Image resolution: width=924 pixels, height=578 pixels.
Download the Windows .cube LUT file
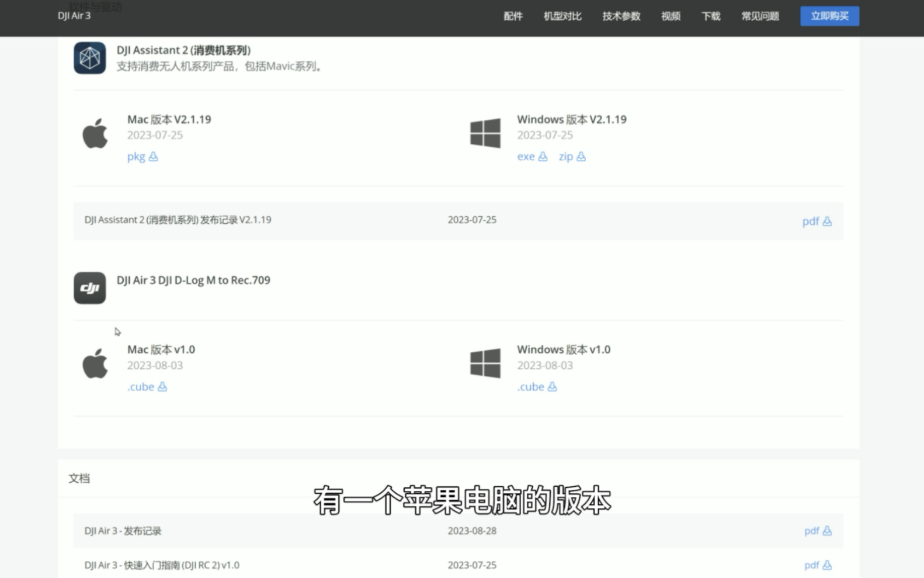(537, 387)
